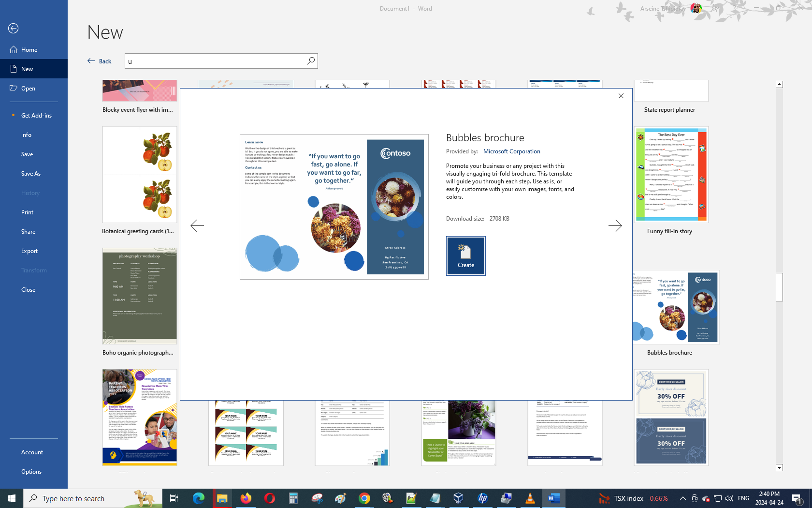Click the Back link beside search box
This screenshot has width=812, height=508.
tap(100, 61)
